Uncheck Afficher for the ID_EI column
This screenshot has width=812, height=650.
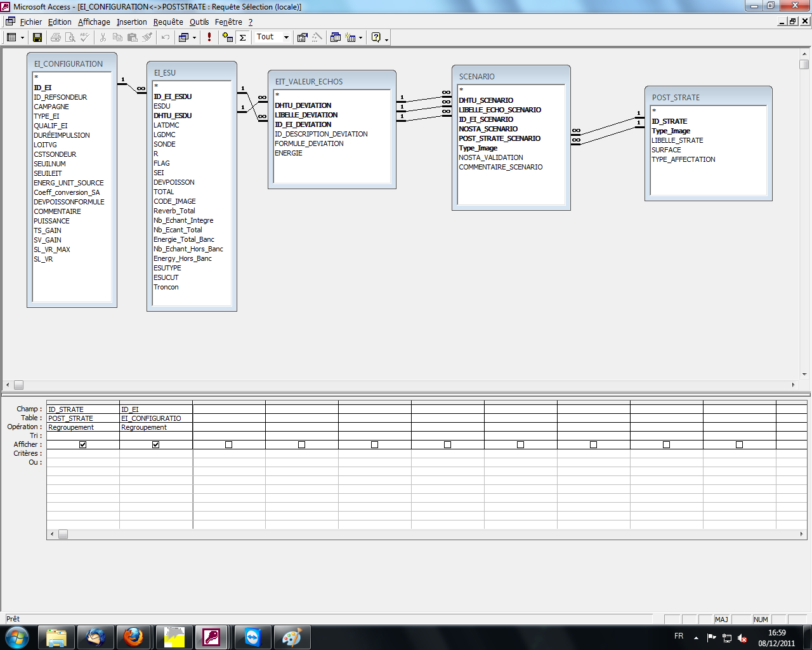pyautogui.click(x=156, y=444)
